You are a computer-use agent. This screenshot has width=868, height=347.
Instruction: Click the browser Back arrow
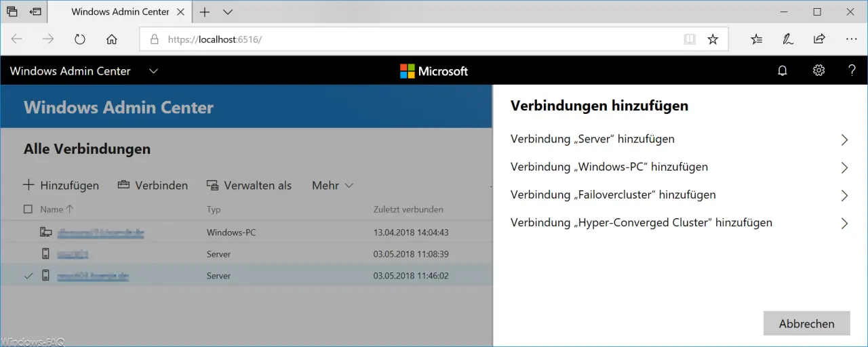[x=17, y=39]
